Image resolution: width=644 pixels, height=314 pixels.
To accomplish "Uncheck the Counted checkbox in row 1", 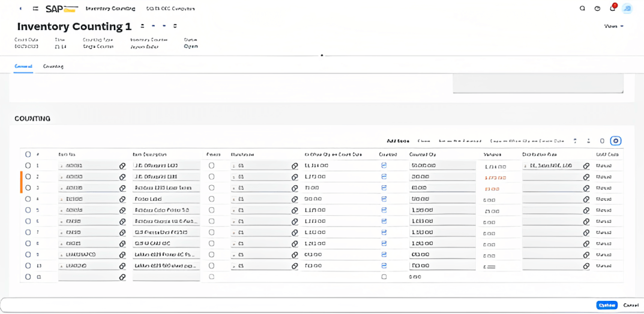I will (x=385, y=165).
